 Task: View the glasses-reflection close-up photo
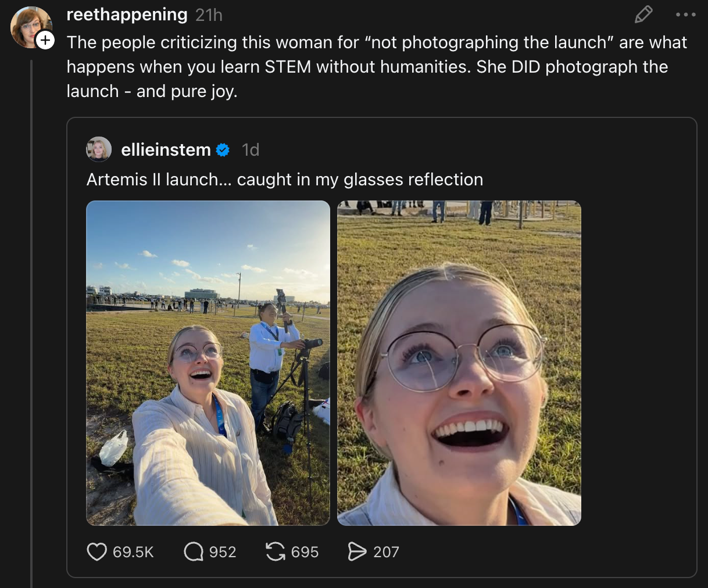pyautogui.click(x=459, y=362)
